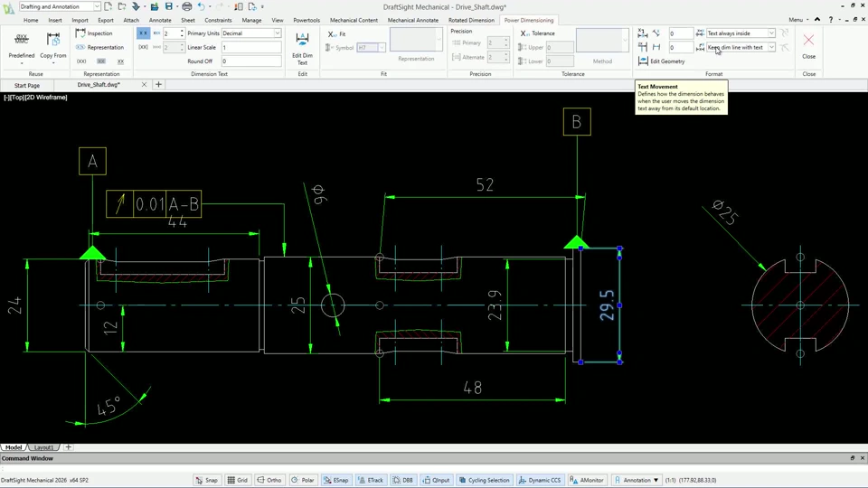Click the (1:1) scale readout in the status bar
The height and width of the screenshot is (488, 868).
tap(670, 480)
